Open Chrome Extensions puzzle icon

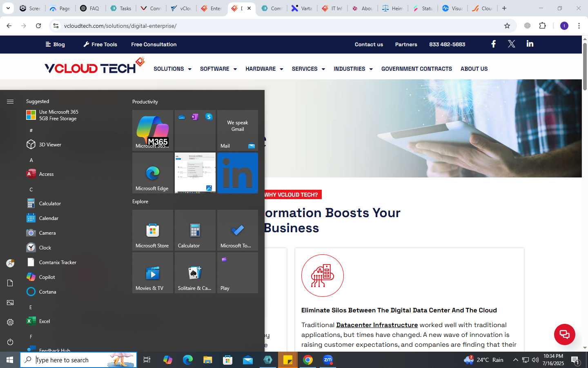542,26
